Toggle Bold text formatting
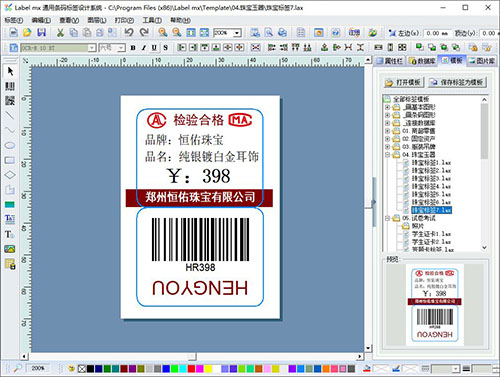This screenshot has height=377, width=500. [x=133, y=48]
